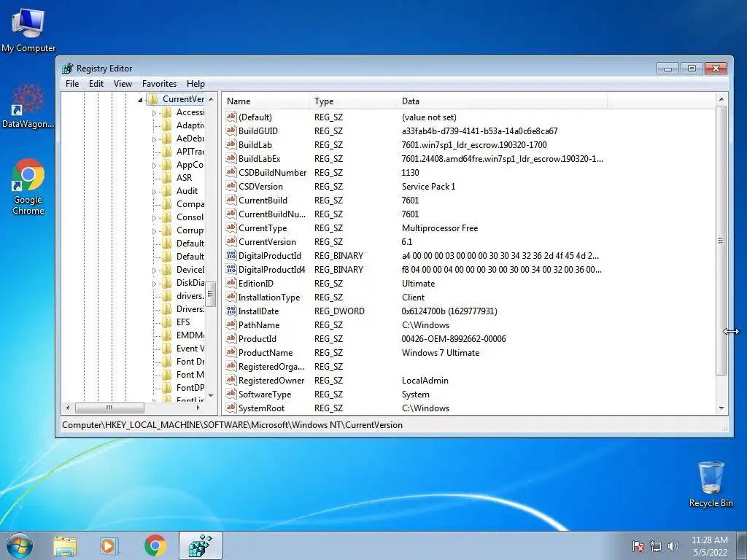
Task: Click the Registry Editor taskbar button
Action: (x=200, y=546)
